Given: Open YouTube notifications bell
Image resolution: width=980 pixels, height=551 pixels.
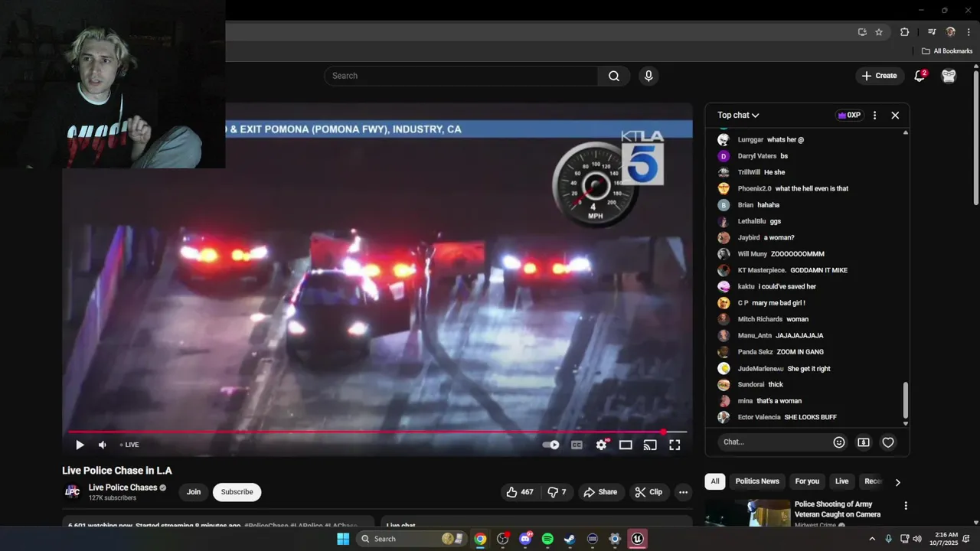Looking at the screenshot, I should point(920,76).
